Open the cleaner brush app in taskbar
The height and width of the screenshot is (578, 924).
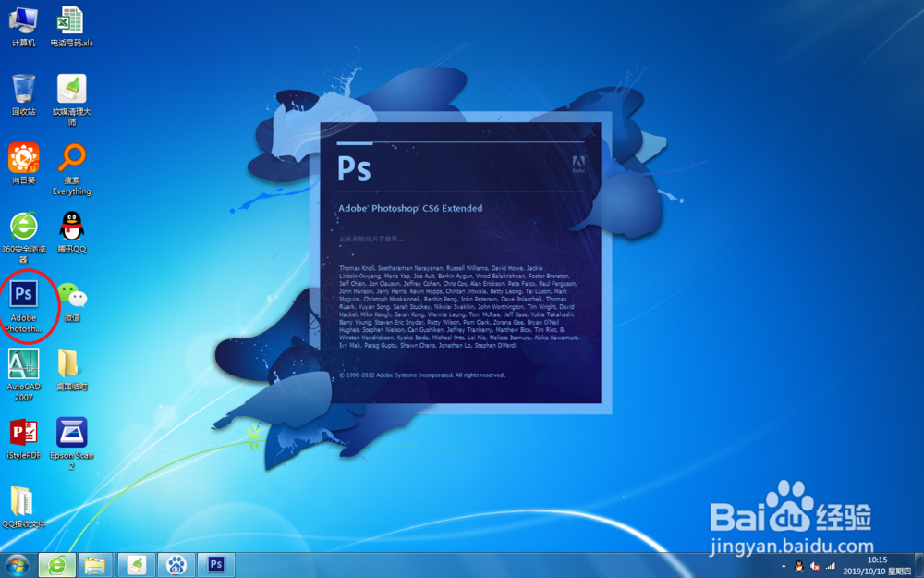pos(137,566)
